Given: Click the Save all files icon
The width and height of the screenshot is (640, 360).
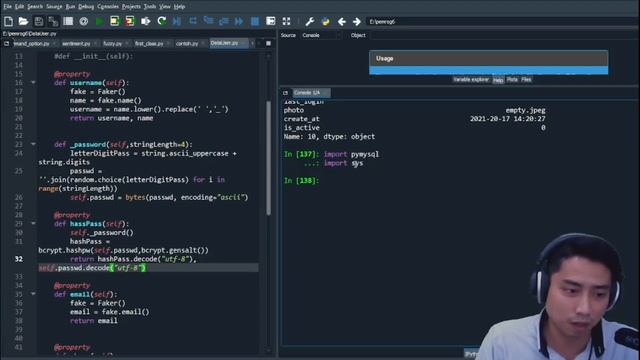Looking at the screenshot, I should click(53, 21).
